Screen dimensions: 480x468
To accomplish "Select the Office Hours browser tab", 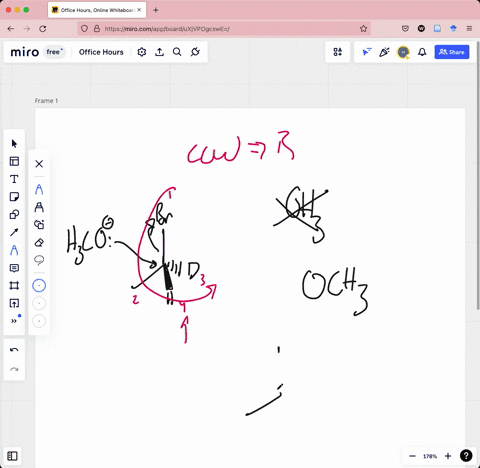I will (97, 10).
